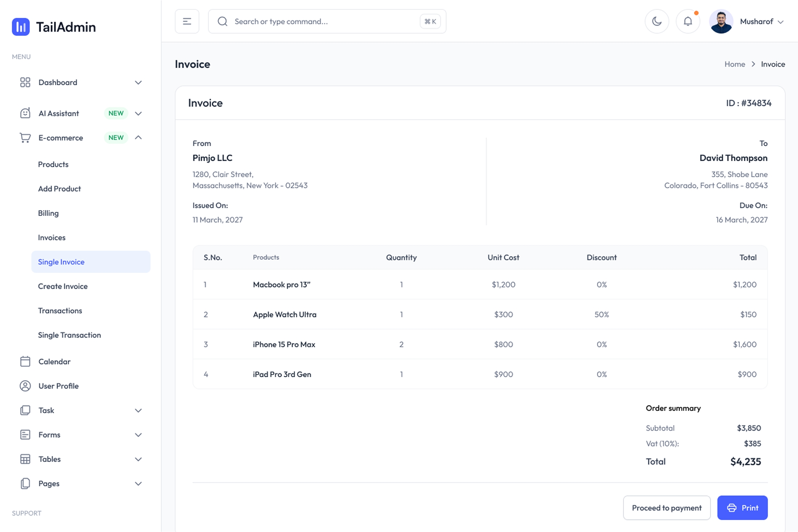Click the Dashboard grid icon

(x=25, y=82)
